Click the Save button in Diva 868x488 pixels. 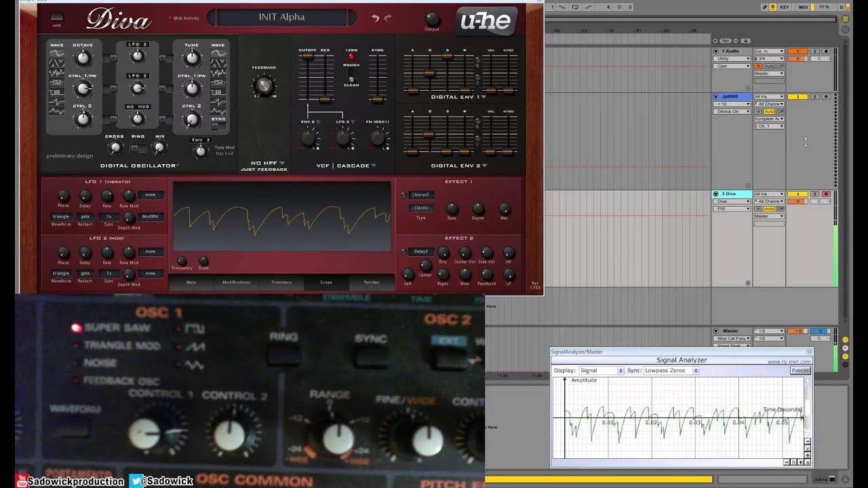[56, 17]
